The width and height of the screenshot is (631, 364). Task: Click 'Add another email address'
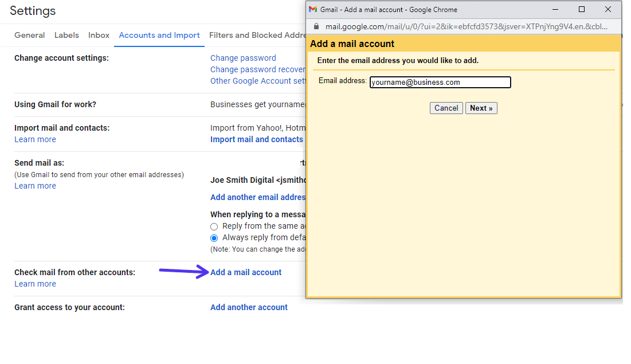tap(258, 197)
